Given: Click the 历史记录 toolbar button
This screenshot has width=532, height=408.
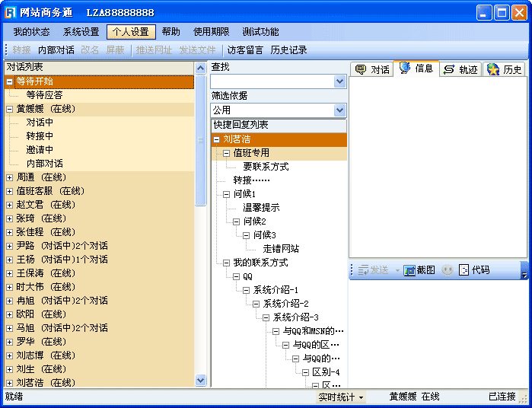Looking at the screenshot, I should tap(288, 50).
